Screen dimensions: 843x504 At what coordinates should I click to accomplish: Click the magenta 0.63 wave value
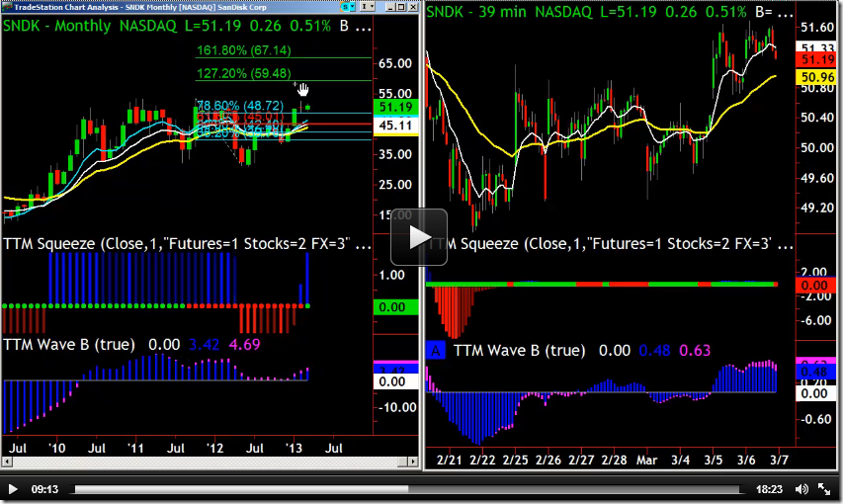tap(695, 351)
